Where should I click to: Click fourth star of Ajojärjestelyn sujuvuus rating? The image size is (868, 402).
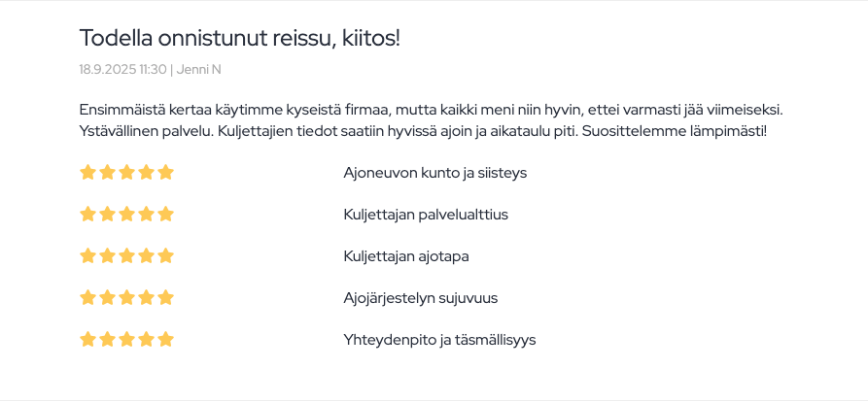point(146,298)
